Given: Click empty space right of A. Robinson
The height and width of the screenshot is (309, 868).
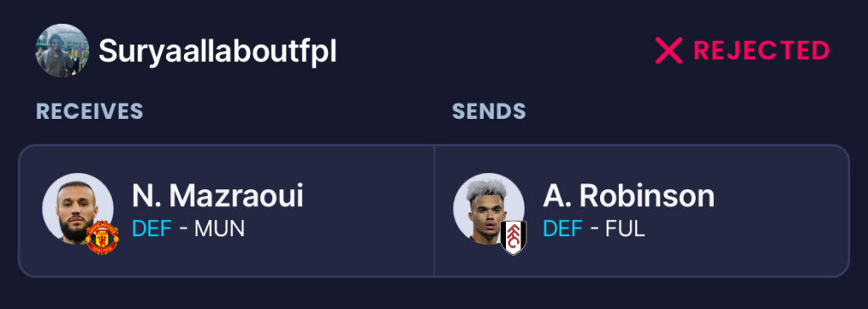Looking at the screenshot, I should (781, 211).
